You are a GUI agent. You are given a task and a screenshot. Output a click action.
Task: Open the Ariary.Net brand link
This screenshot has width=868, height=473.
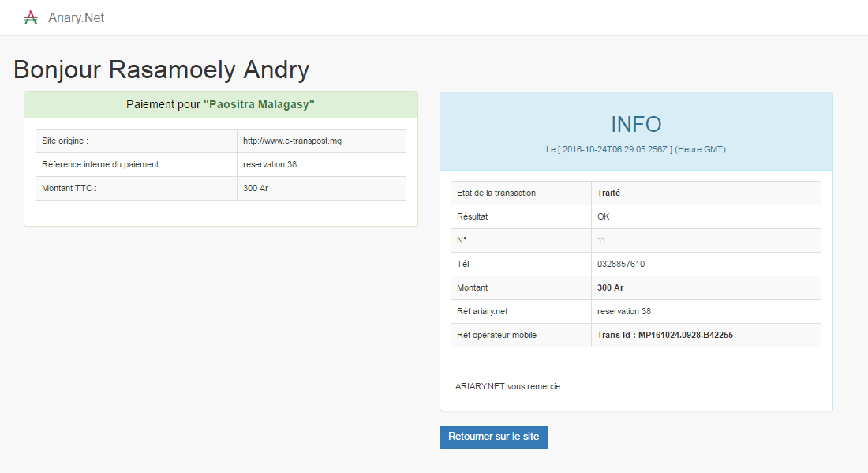pos(76,17)
